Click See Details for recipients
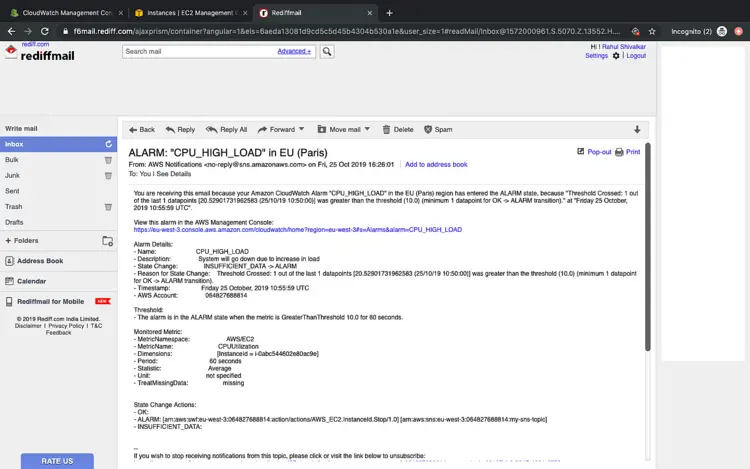Screen dimensions: 750x469 [x=174, y=174]
